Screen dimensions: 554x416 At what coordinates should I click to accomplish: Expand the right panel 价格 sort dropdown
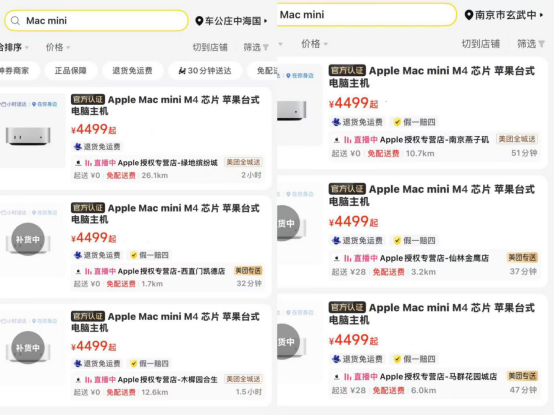tap(314, 44)
